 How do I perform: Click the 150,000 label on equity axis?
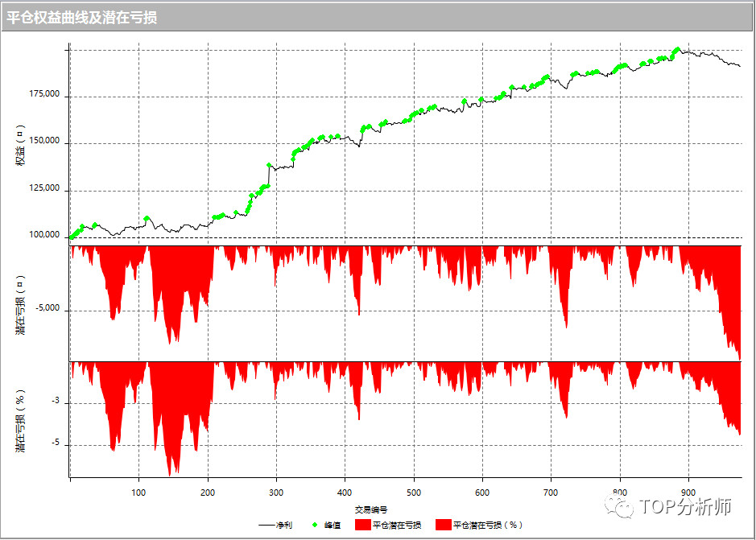point(43,142)
